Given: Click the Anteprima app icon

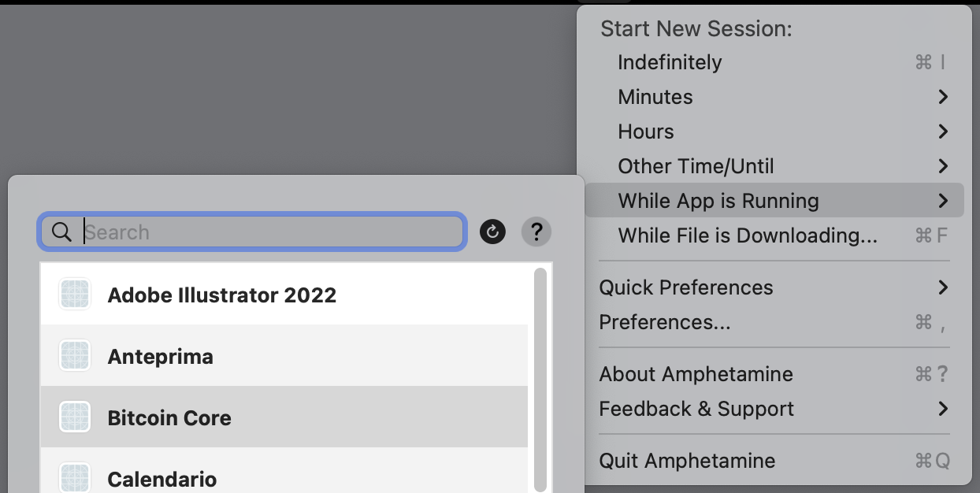Looking at the screenshot, I should coord(75,356).
